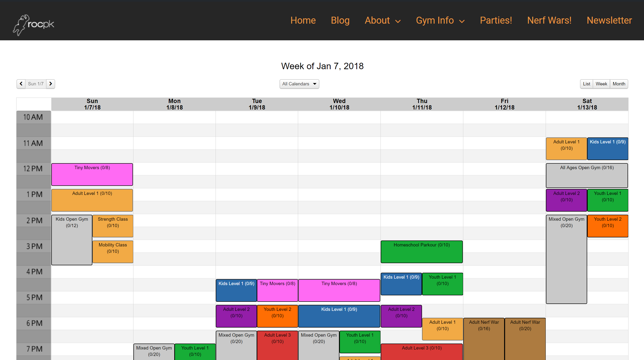Open the Home page
Viewport: 644px width, 360px height.
tap(303, 20)
